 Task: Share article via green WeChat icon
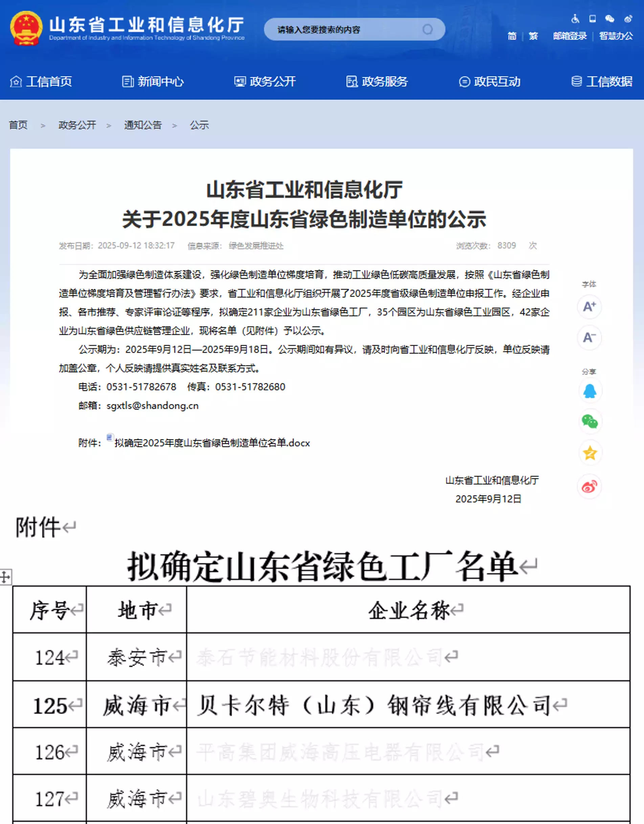pyautogui.click(x=590, y=421)
